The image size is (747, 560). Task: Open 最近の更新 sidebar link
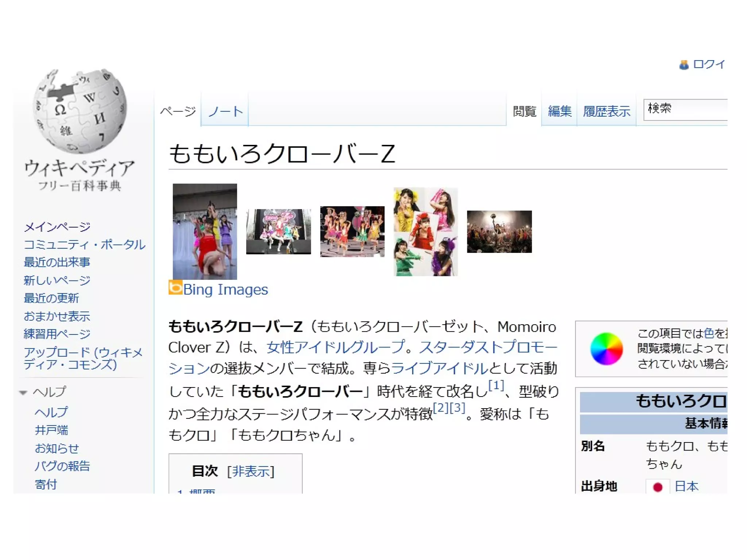(51, 298)
